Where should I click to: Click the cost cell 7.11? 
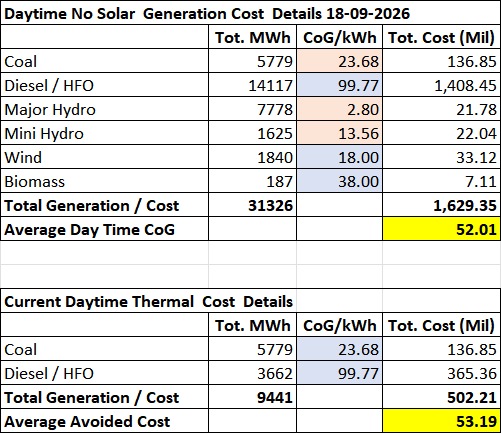[441, 181]
